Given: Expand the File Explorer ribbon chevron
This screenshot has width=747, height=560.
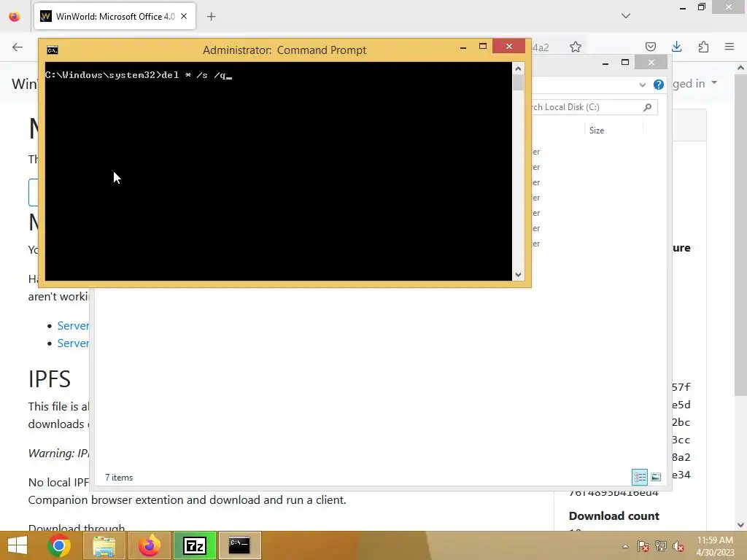Looking at the screenshot, I should [x=642, y=85].
